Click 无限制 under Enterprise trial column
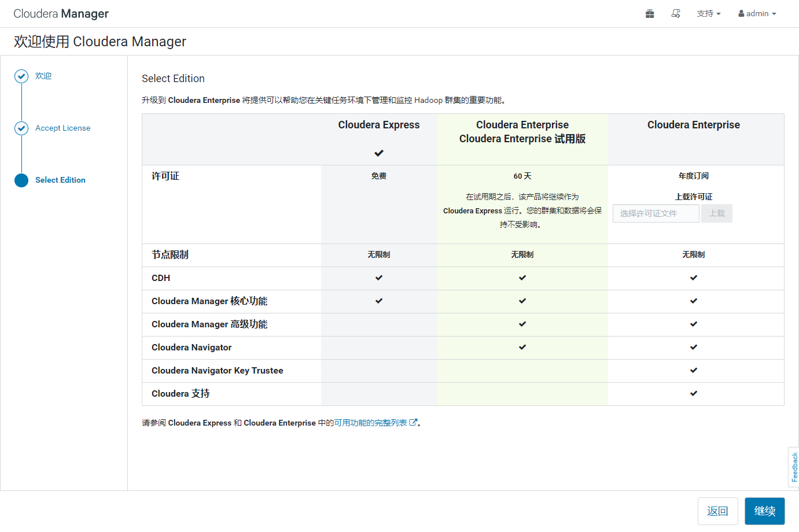Image resolution: width=799 pixels, height=532 pixels. (x=522, y=254)
